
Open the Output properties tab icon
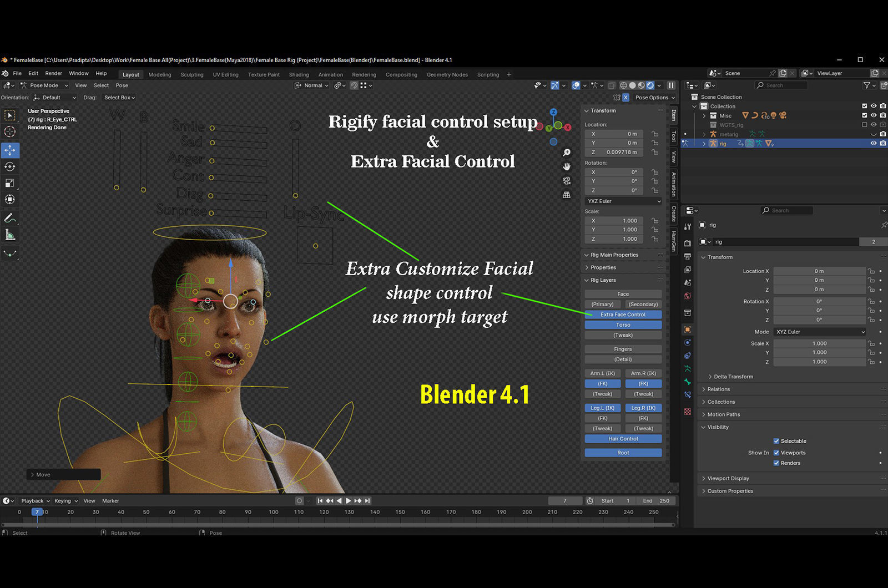pos(688,256)
